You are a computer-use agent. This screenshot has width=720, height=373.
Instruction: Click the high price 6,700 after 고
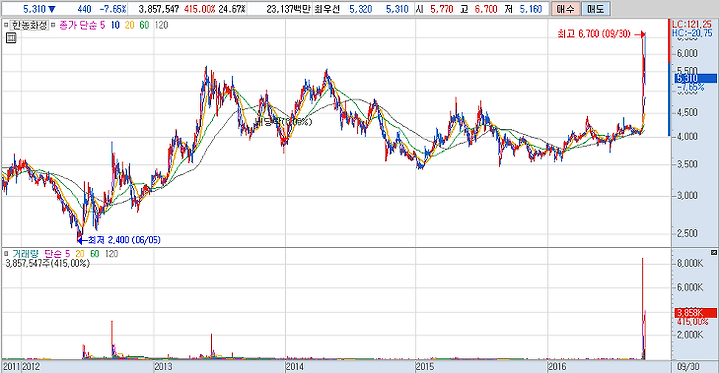coord(485,9)
